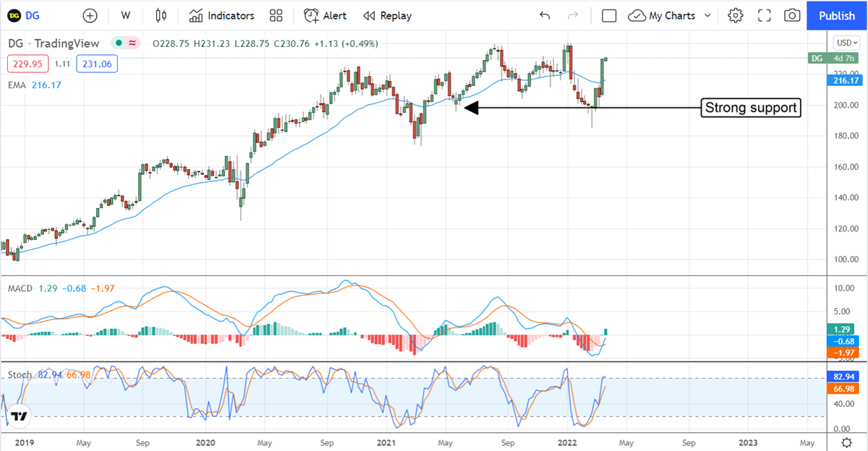Click the 2023 time axis label
Viewport: 868px width, 451px height.
(x=748, y=442)
